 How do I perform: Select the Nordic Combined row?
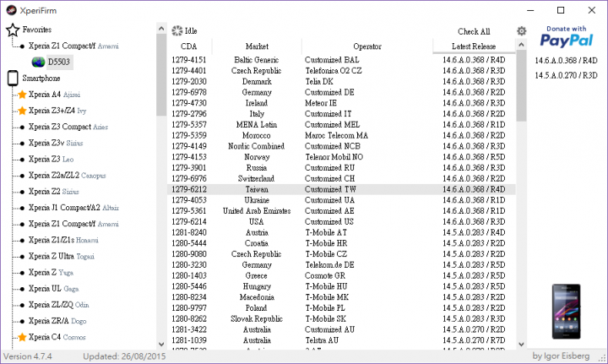coord(341,146)
